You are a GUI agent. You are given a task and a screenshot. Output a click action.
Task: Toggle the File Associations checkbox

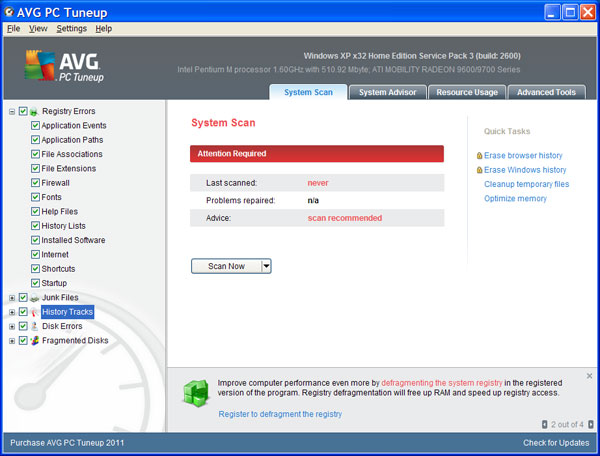point(35,154)
